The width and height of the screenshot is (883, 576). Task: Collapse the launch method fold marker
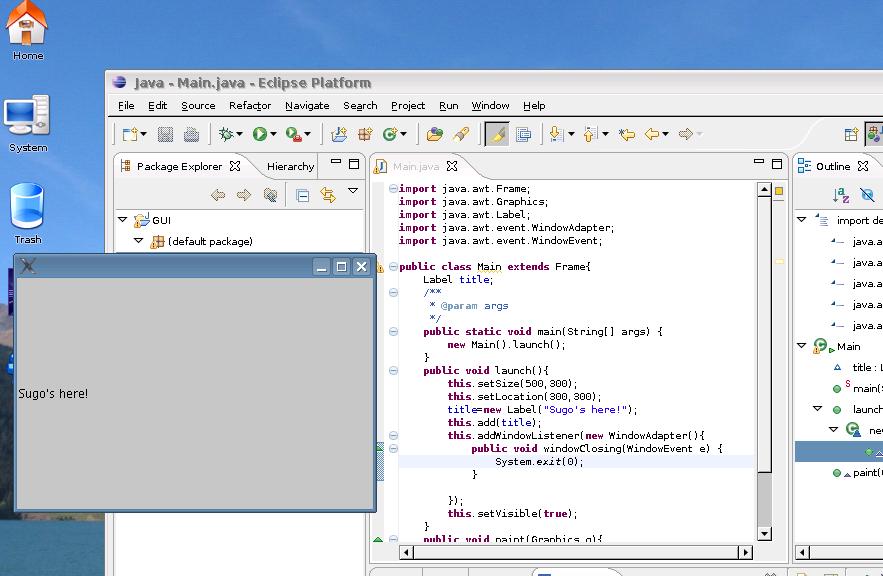click(x=394, y=370)
